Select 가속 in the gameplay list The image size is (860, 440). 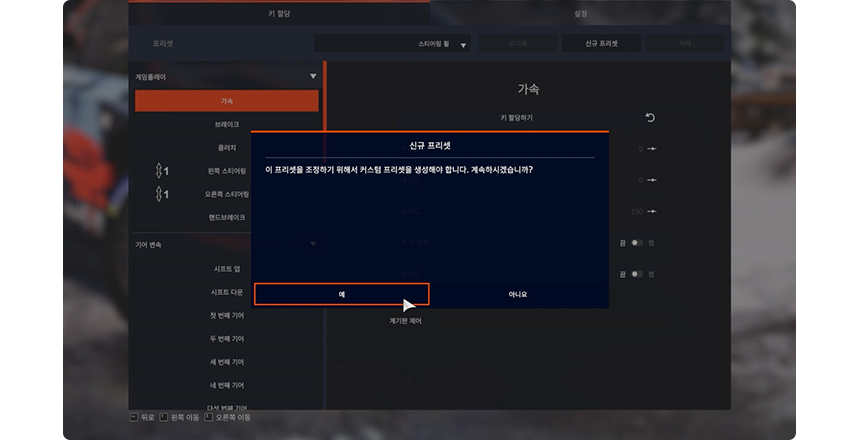coord(227,101)
